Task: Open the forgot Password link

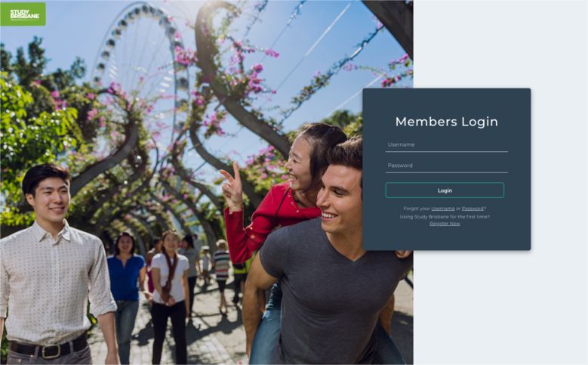Action: [x=473, y=209]
